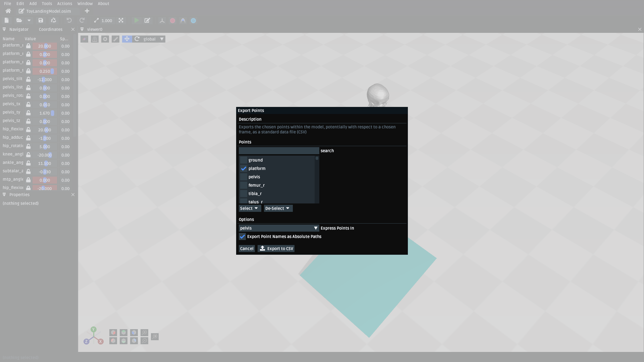Toggle Export Point Names as Absolute Paths
The height and width of the screenshot is (362, 644).
click(242, 237)
